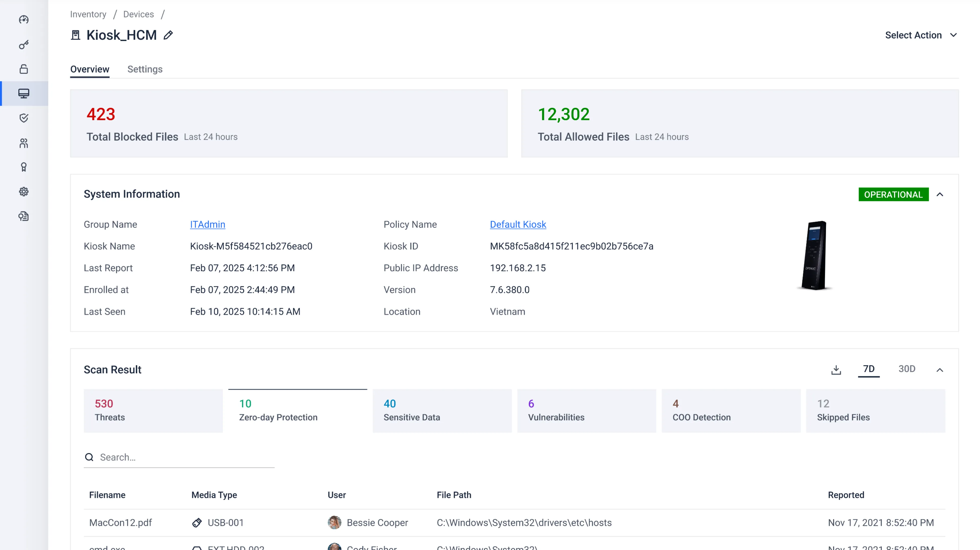This screenshot has width=980, height=550.
Task: Click the key icon in sidebar
Action: tap(24, 45)
